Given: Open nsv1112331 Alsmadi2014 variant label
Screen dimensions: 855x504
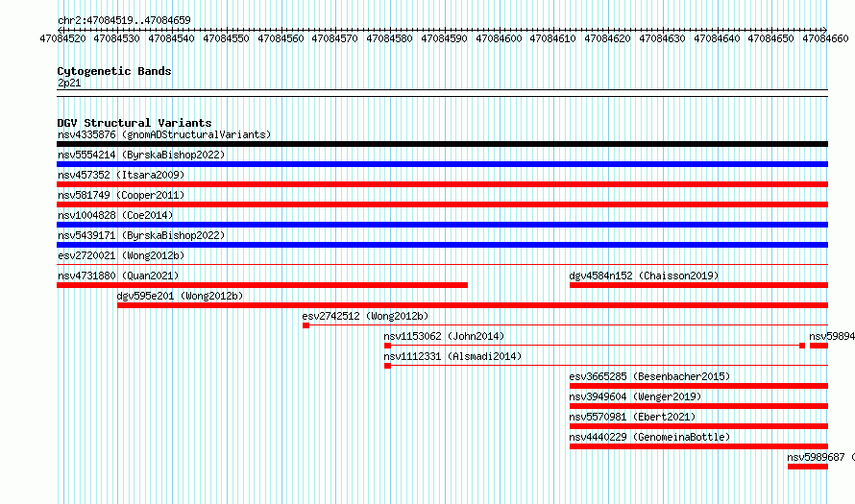Looking at the screenshot, I should click(x=452, y=356).
